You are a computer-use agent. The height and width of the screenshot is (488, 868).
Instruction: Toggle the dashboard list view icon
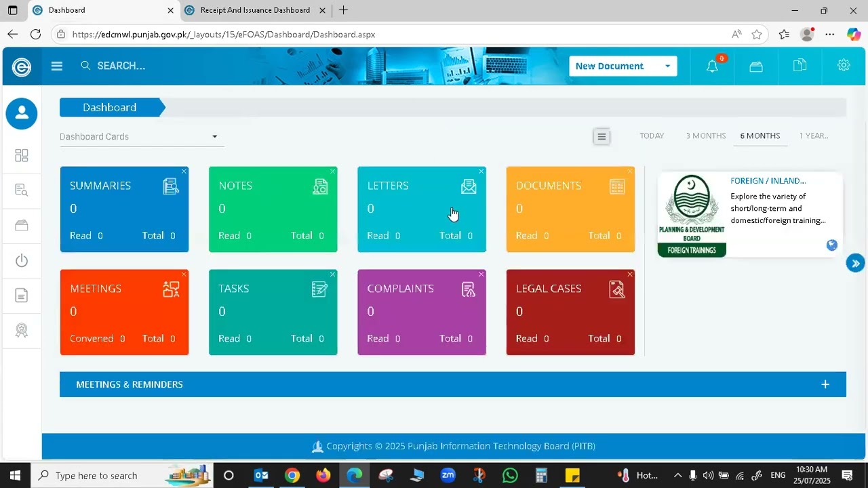601,137
